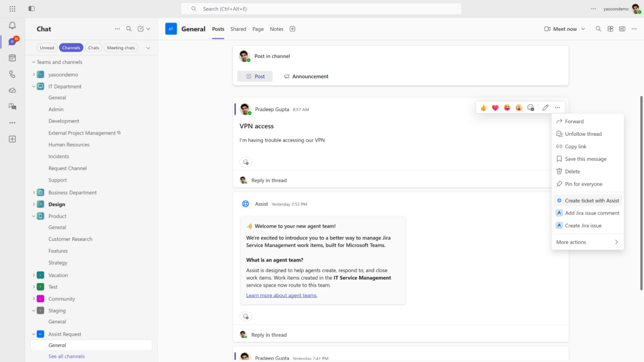Open the Meet now dropdown arrow

click(583, 29)
